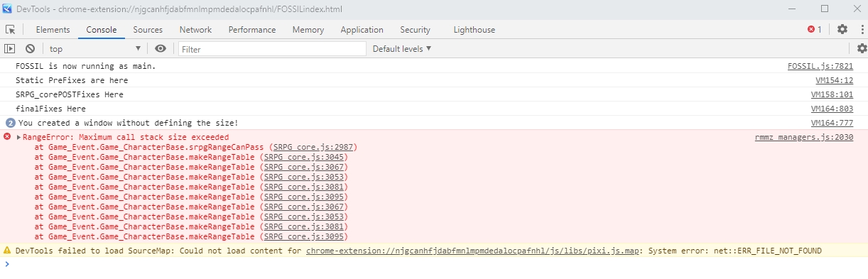Activate the inspect element picker icon

(x=11, y=29)
